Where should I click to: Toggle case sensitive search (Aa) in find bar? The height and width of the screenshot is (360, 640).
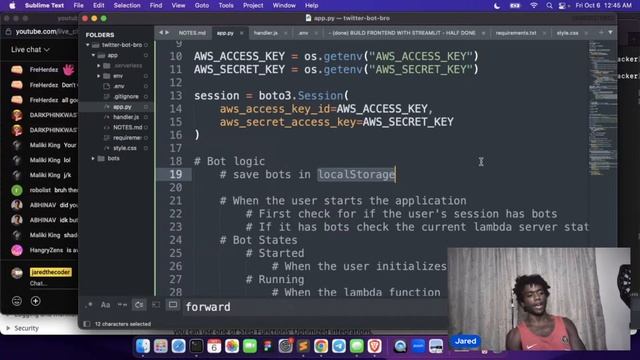coord(105,305)
